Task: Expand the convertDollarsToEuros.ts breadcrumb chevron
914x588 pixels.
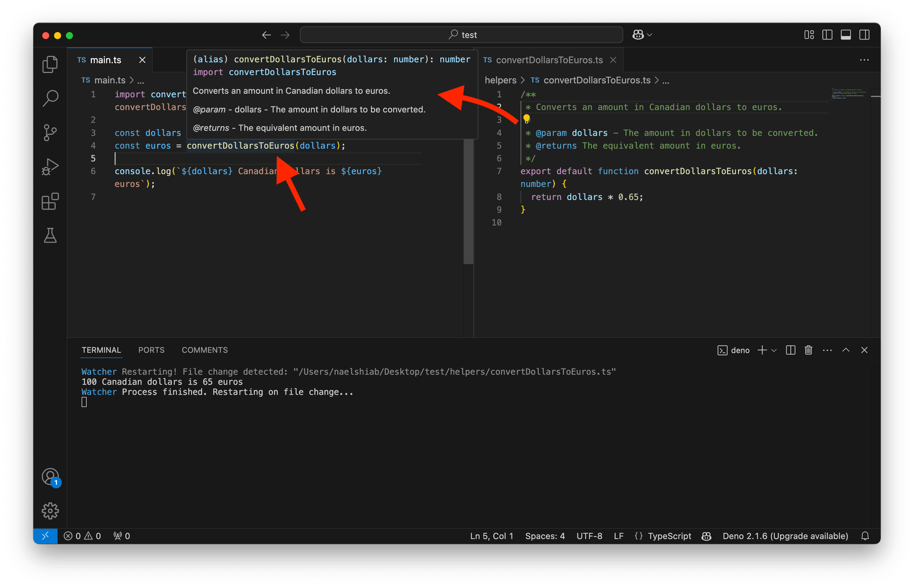Action: coord(656,80)
